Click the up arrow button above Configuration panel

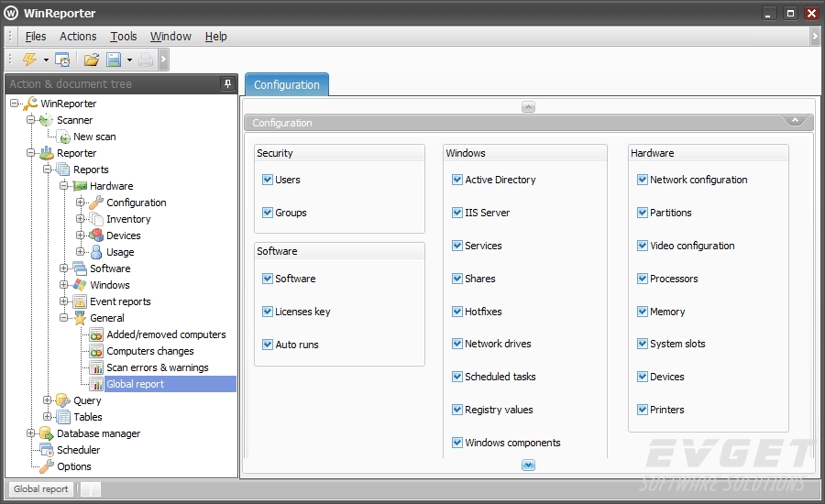528,107
